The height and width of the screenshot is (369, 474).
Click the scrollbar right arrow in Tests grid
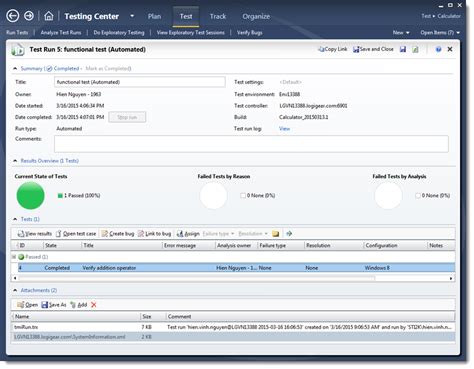pyautogui.click(x=451, y=278)
